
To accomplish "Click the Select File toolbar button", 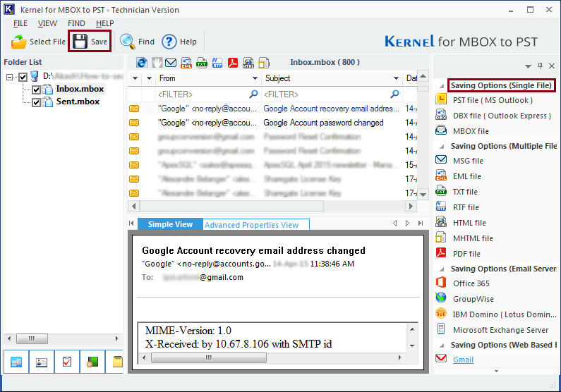I will click(x=38, y=42).
